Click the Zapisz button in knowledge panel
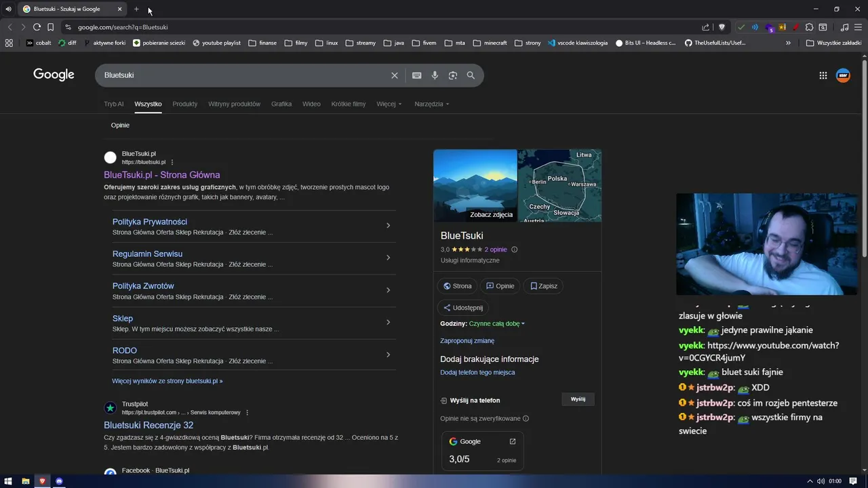Image resolution: width=868 pixels, height=488 pixels. coord(543,286)
